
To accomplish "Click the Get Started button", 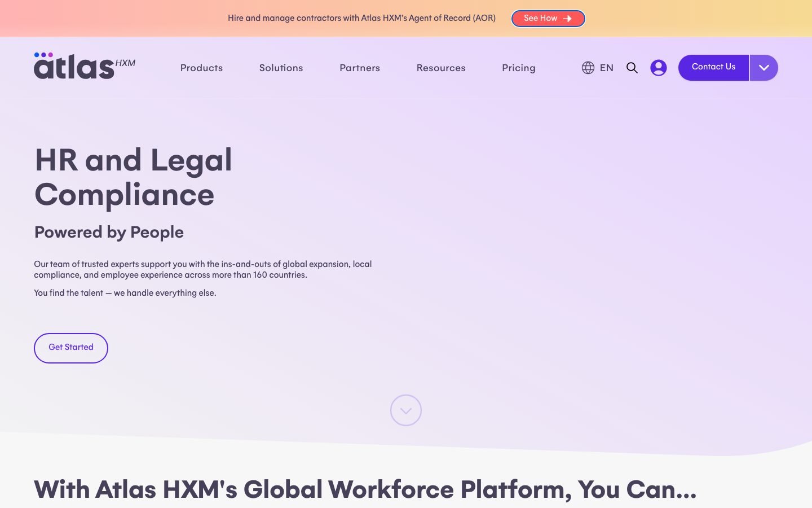I will pyautogui.click(x=71, y=348).
